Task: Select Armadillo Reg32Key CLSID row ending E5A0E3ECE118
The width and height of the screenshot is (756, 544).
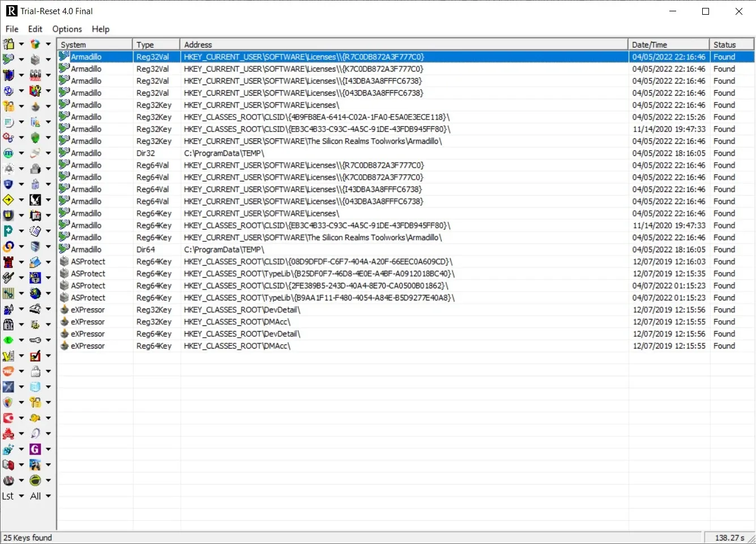Action: (405, 117)
